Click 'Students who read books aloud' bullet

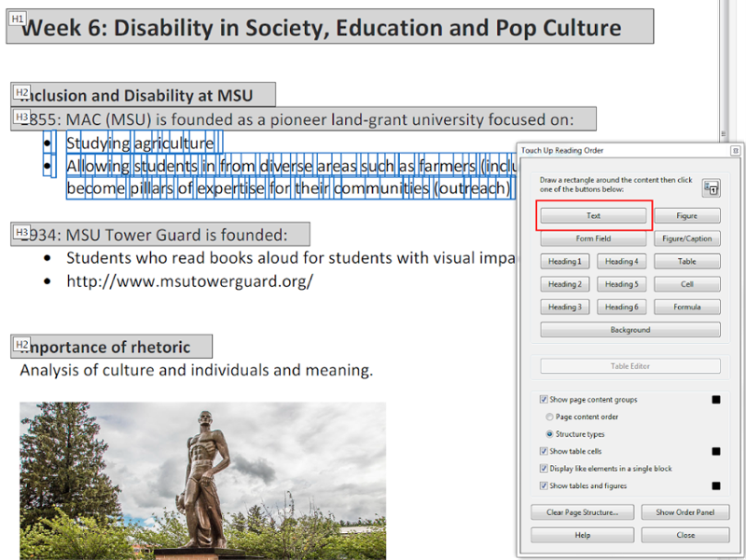pyautogui.click(x=291, y=258)
